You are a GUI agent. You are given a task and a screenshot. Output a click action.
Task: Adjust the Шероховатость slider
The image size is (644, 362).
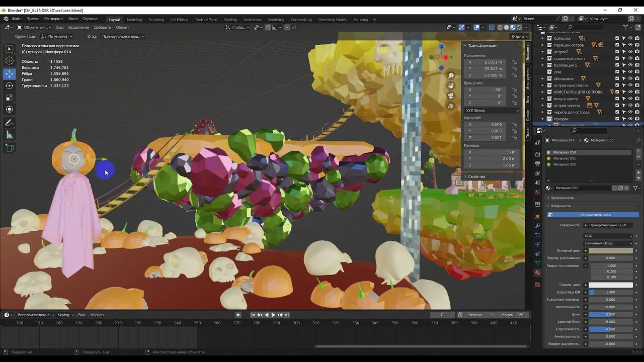click(x=611, y=329)
